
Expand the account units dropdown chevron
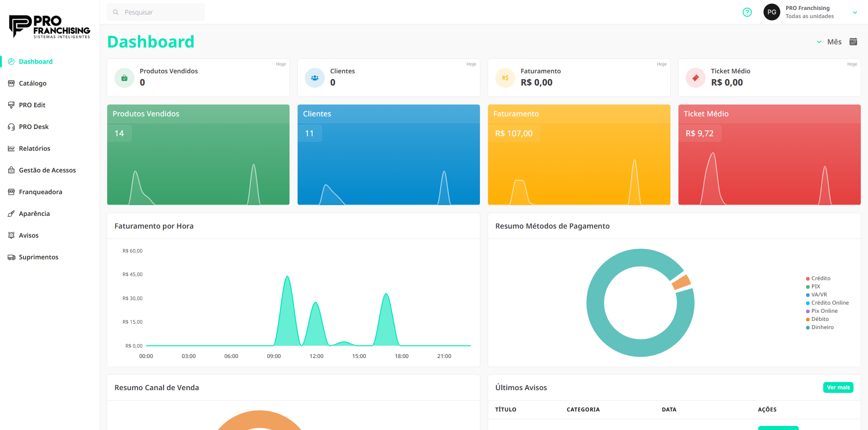click(x=854, y=12)
